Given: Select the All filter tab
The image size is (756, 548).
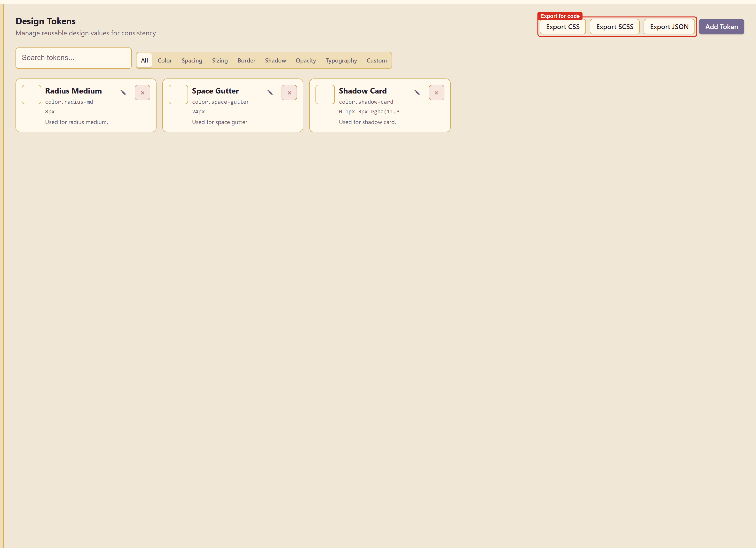Looking at the screenshot, I should point(144,60).
